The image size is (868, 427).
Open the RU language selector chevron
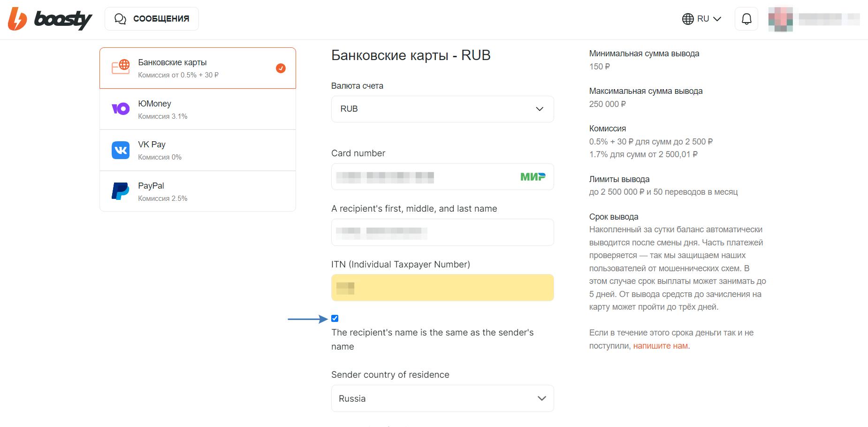[717, 19]
